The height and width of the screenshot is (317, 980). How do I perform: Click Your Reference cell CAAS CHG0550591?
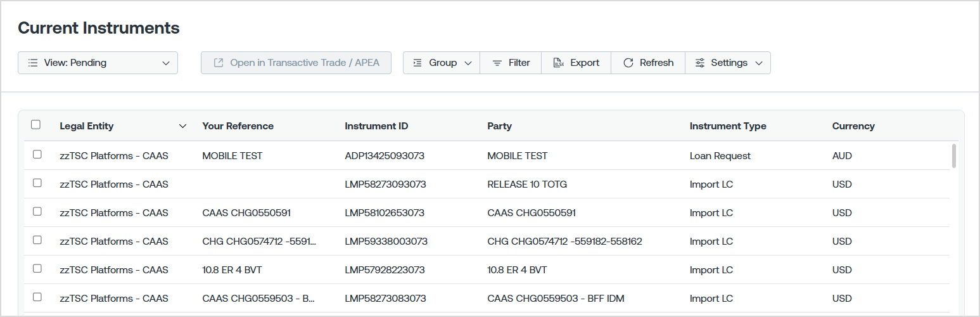246,213
